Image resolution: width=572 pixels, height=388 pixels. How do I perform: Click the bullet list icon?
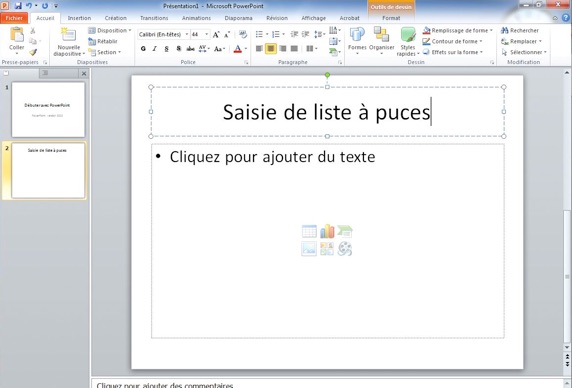click(x=259, y=34)
